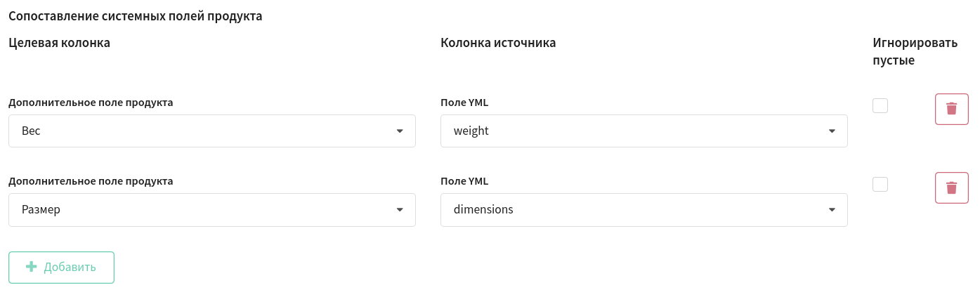Click the caret arrow of the dimensions select
Viewport: 980px width, 290px height.
(x=832, y=210)
